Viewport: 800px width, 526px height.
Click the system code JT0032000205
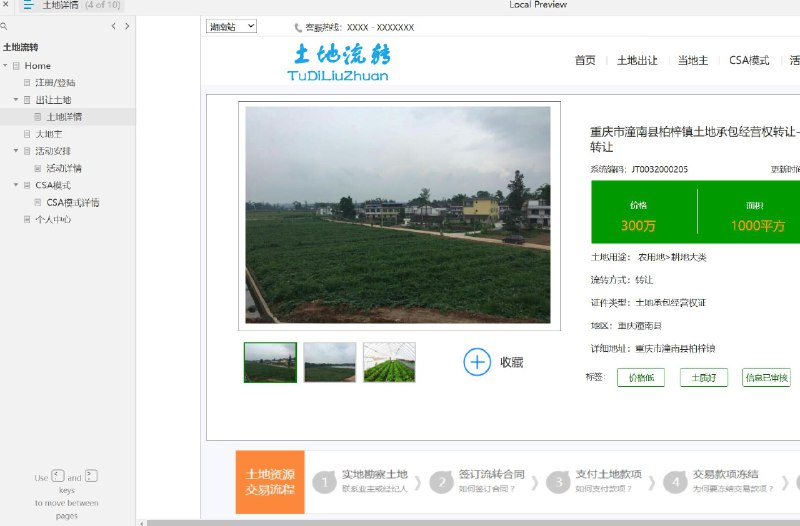pyautogui.click(x=660, y=169)
